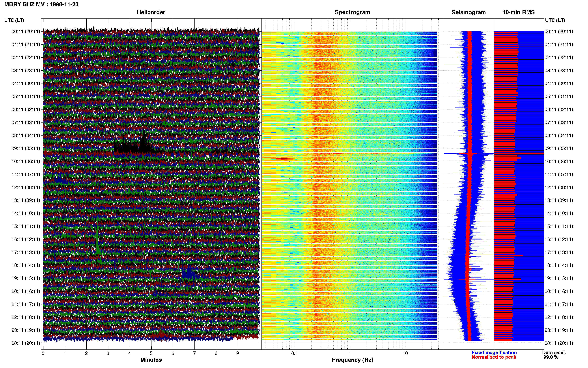Click right time label 22:11 (18:11)
Screen dimensions: 588x368
coord(559,317)
